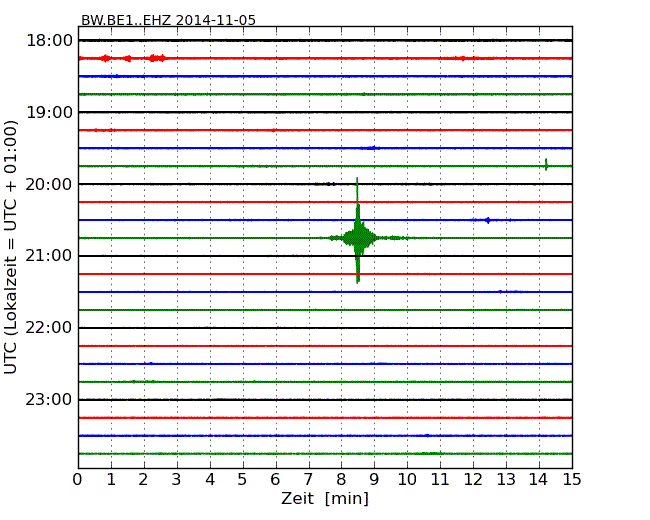Click the x-axis tick label 12
650x520 pixels.
473,479
